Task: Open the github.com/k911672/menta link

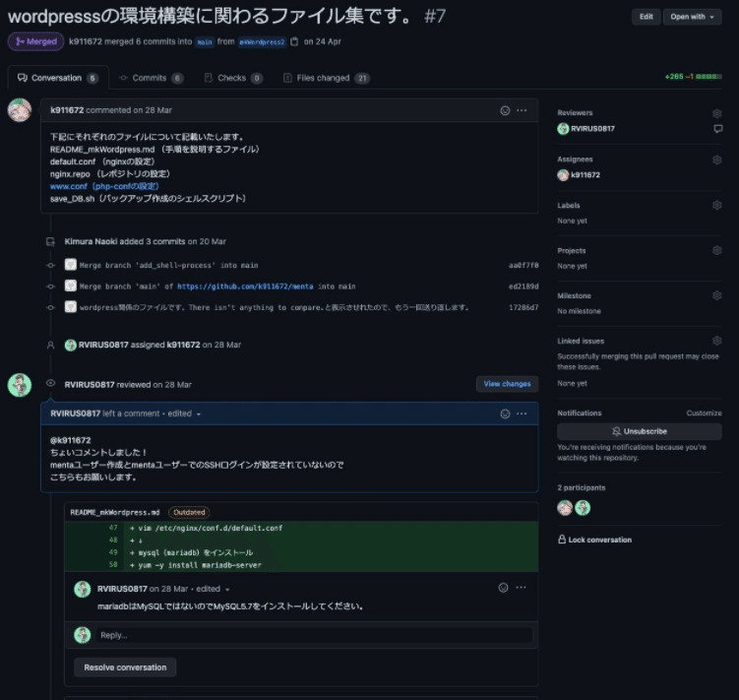Action: [x=245, y=286]
